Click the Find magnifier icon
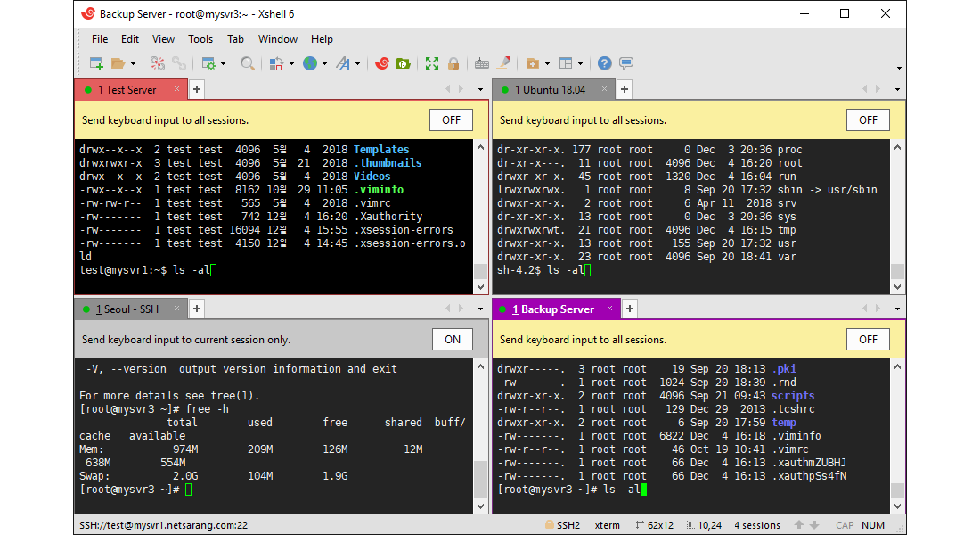The width and height of the screenshot is (980, 535). (248, 63)
